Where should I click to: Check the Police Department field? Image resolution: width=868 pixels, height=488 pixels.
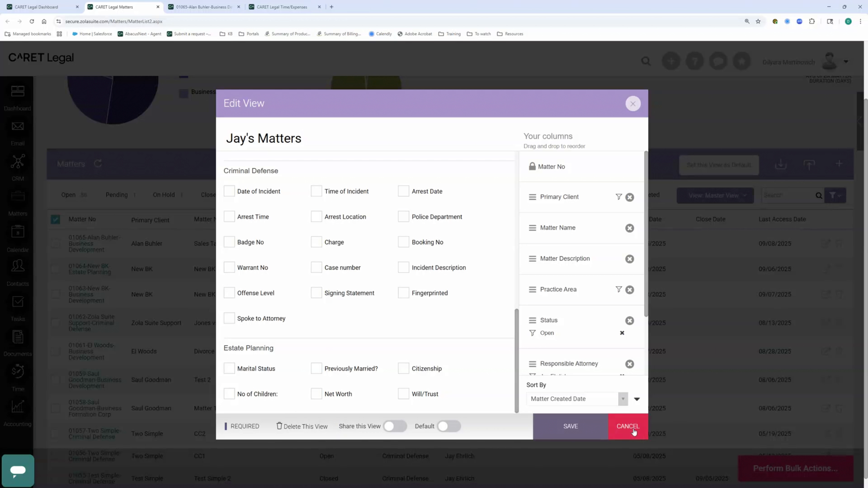[403, 216]
